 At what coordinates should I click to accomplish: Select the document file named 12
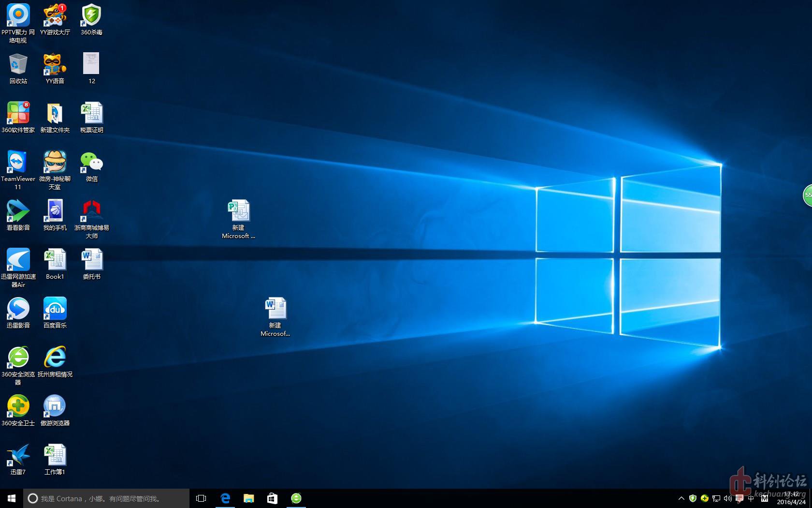[x=91, y=68]
